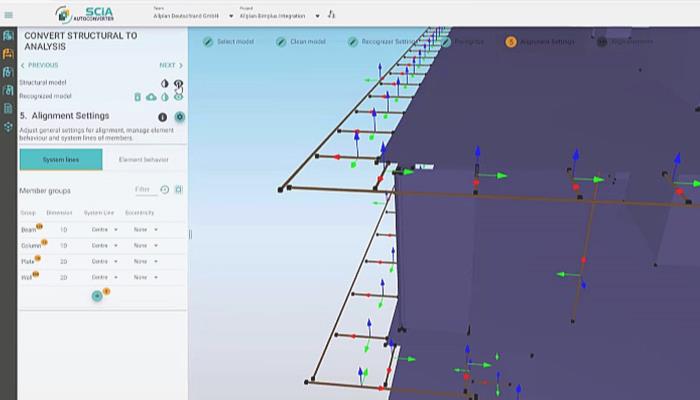Toggle Recognized model visibility eye

[x=179, y=97]
